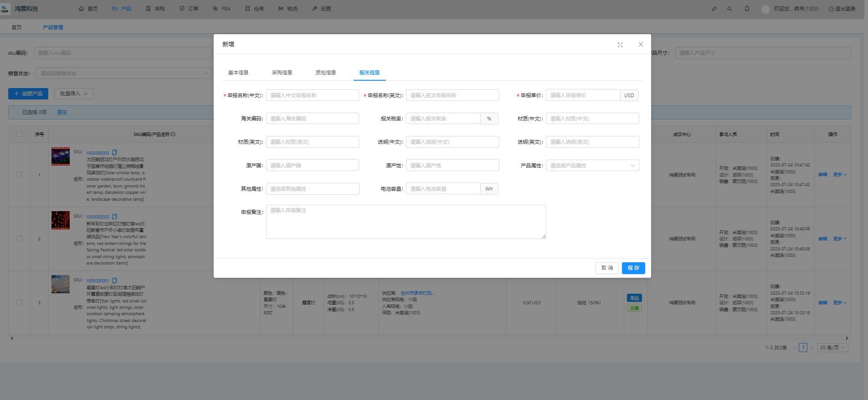Open notifications bell icon
The width and height of the screenshot is (868, 400).
coord(747,9)
